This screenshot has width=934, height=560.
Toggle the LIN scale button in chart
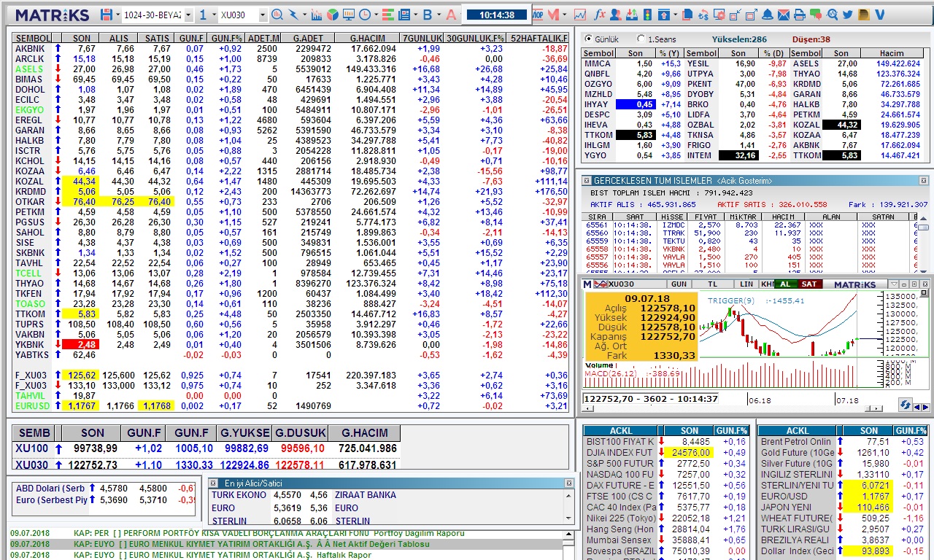pyautogui.click(x=746, y=284)
